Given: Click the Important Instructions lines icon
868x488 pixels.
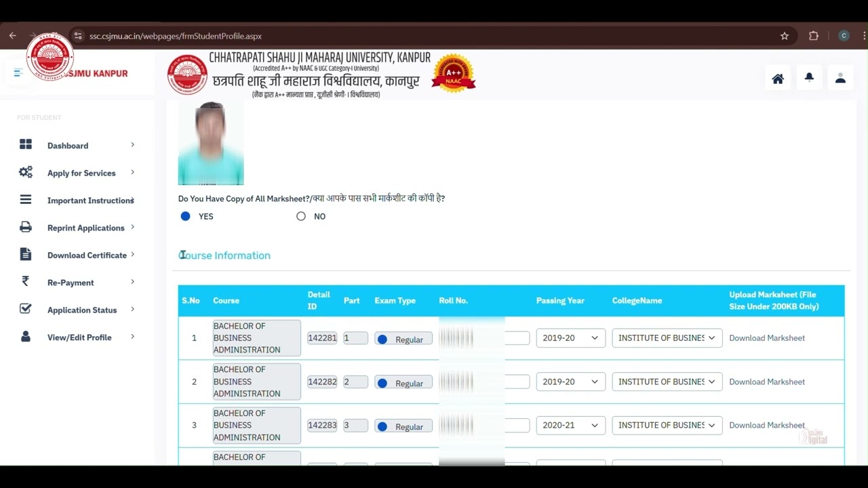Looking at the screenshot, I should tap(26, 199).
